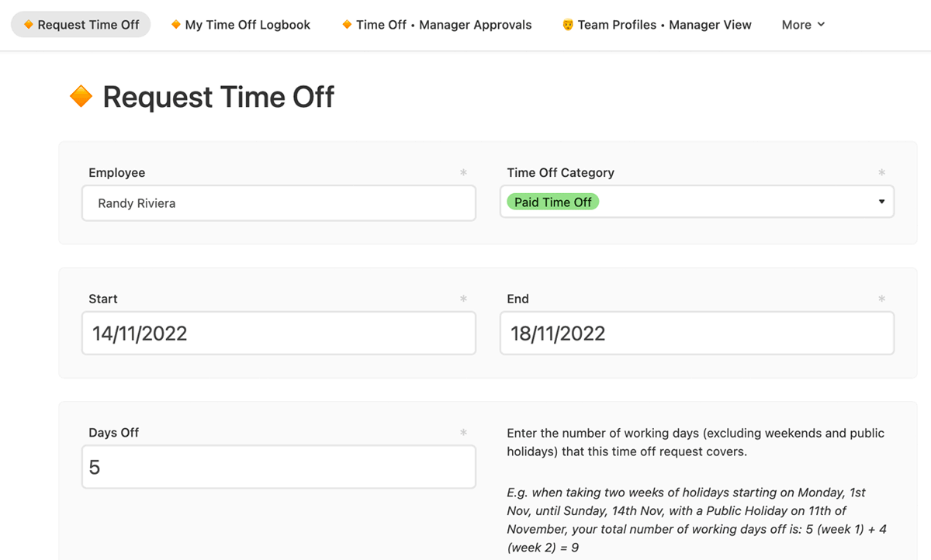Viewport: 931px width, 560px height.
Task: Click the Request Time Off page heading
Action: click(x=218, y=97)
